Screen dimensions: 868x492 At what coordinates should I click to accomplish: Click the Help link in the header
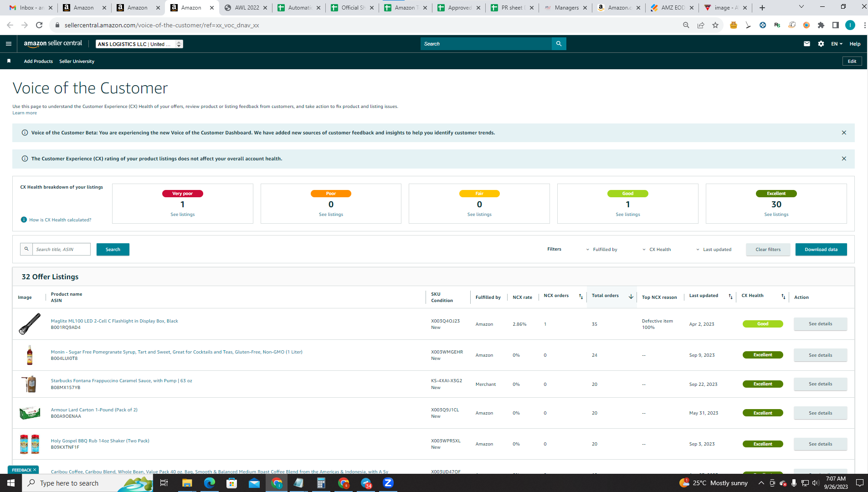pos(855,44)
